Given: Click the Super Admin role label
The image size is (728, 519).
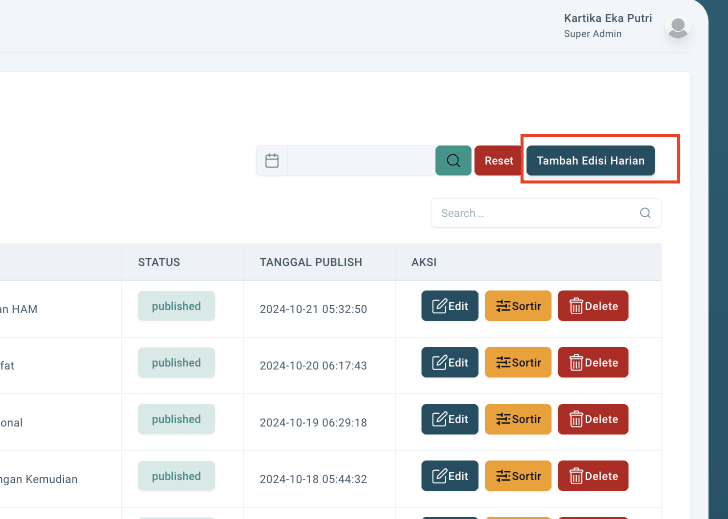Looking at the screenshot, I should [592, 34].
